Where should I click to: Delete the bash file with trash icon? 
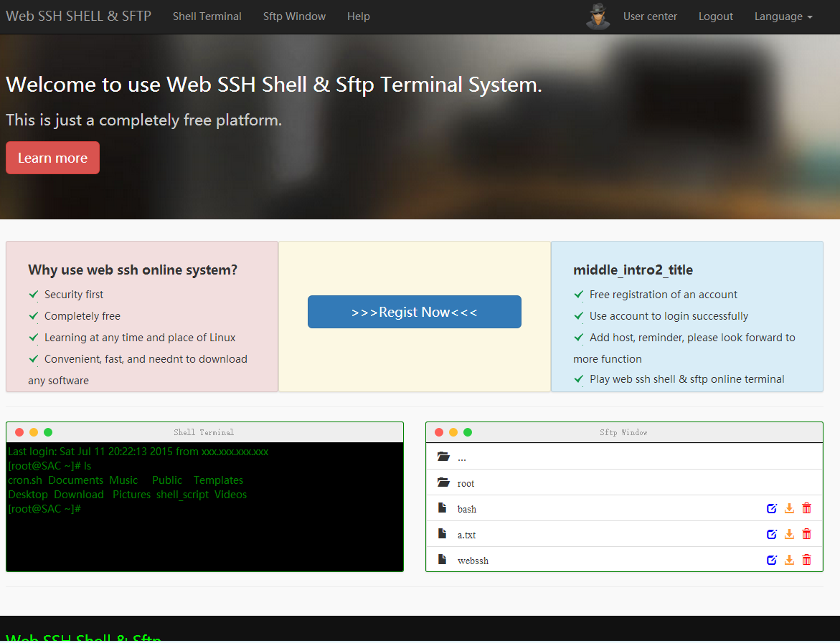tap(806, 509)
